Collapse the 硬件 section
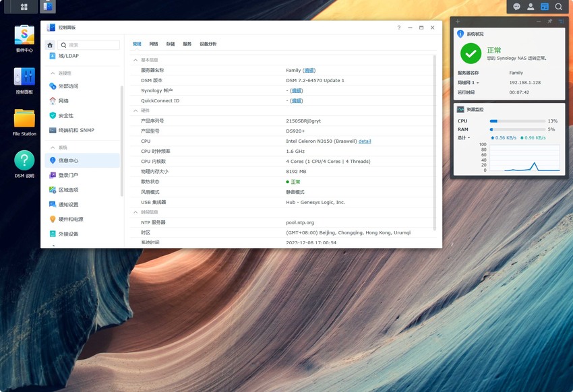Viewport: 573px width, 392px height. coord(135,110)
